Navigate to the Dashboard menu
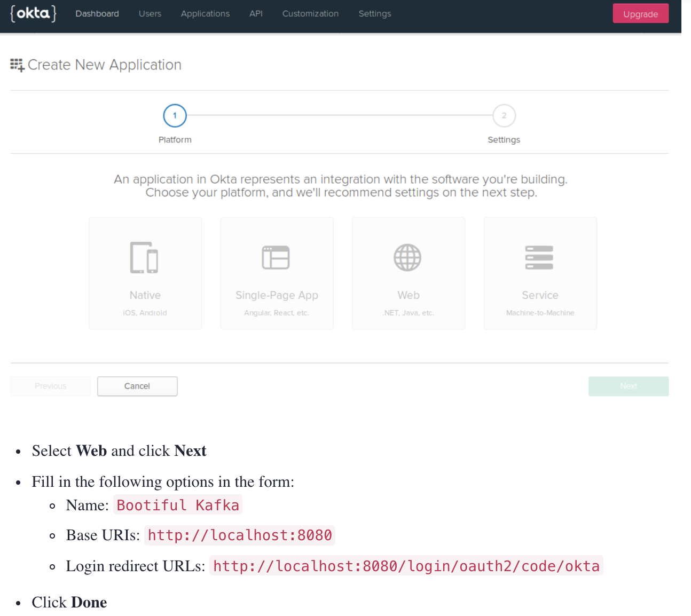Image resolution: width=691 pixels, height=616 pixels. coord(97,13)
